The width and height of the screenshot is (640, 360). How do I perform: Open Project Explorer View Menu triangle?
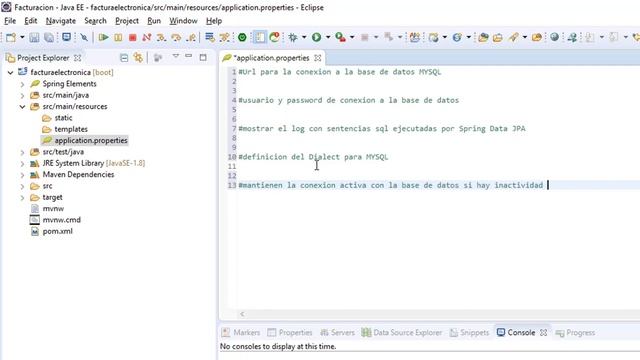(x=176, y=56)
